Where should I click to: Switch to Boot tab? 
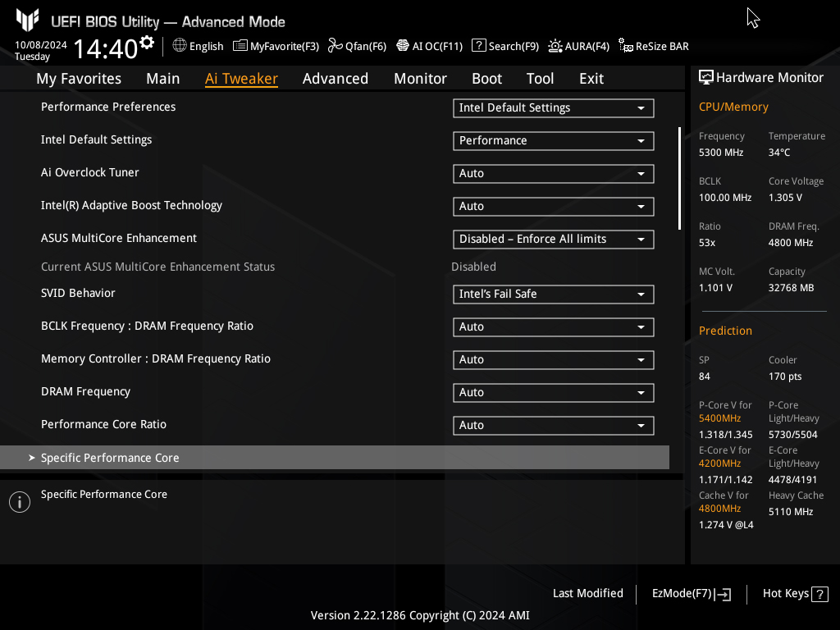[487, 79]
